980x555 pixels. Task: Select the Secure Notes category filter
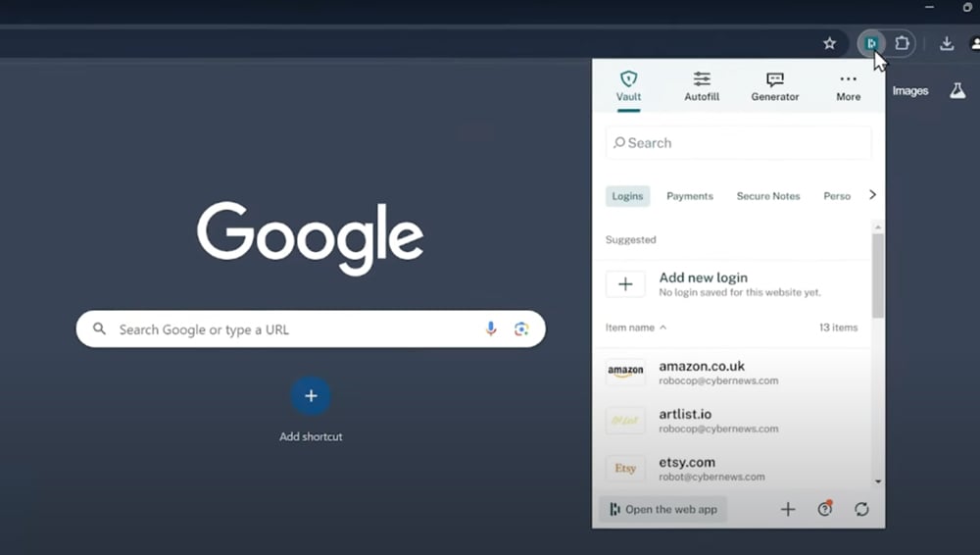click(x=767, y=196)
